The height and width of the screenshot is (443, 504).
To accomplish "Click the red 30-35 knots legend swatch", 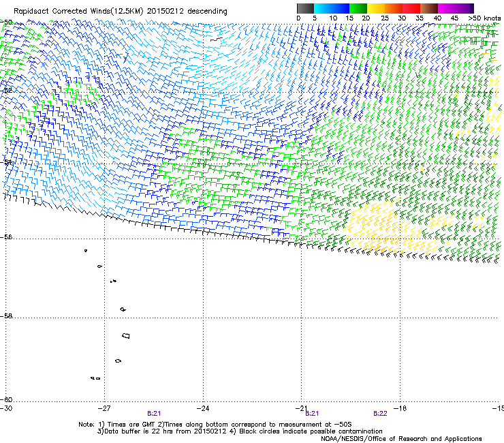I will pyautogui.click(x=411, y=8).
